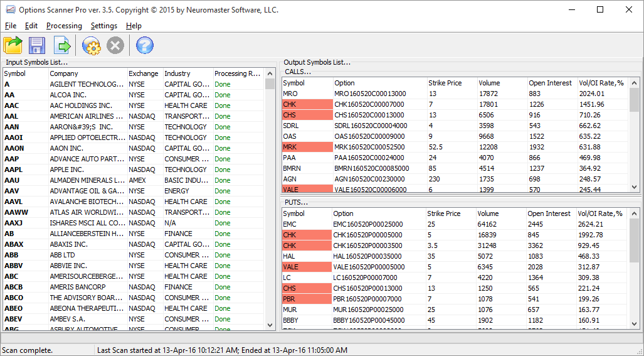644x356 pixels.
Task: Sort input list by Symbol column
Action: coord(26,73)
